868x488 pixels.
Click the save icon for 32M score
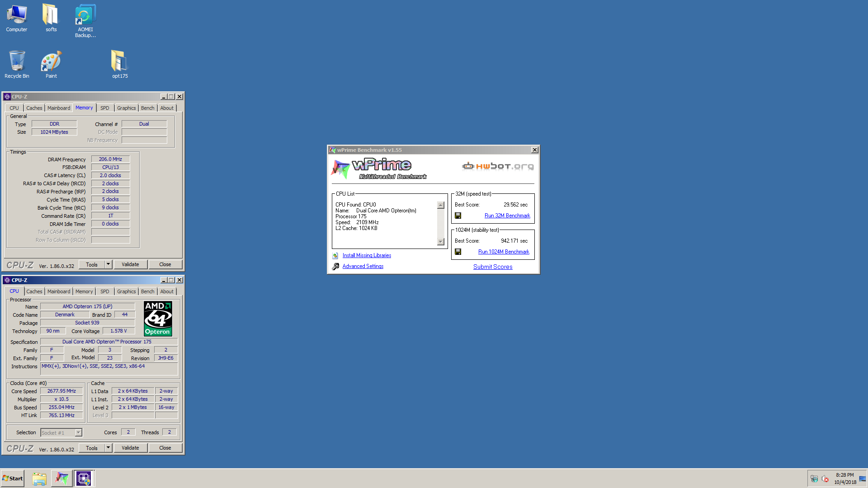click(x=458, y=216)
